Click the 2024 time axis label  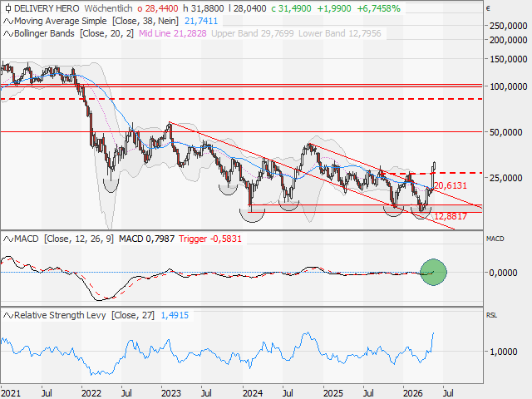coord(253,393)
